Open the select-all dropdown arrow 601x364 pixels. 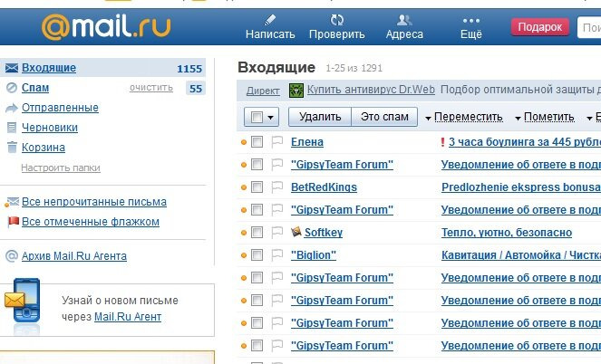tap(271, 118)
